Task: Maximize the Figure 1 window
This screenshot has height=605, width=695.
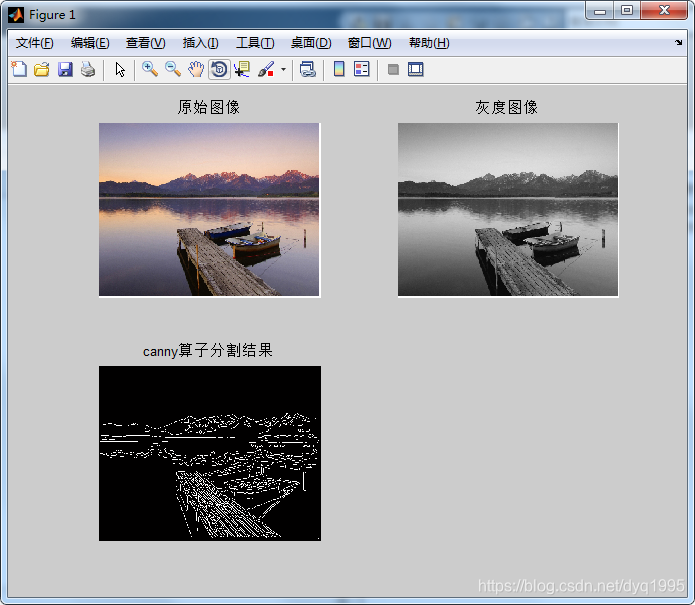Action: pyautogui.click(x=627, y=10)
